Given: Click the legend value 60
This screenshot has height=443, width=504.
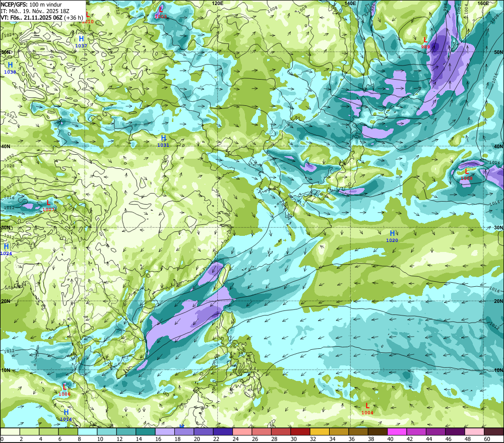Looking at the screenshot, I should point(487,439).
